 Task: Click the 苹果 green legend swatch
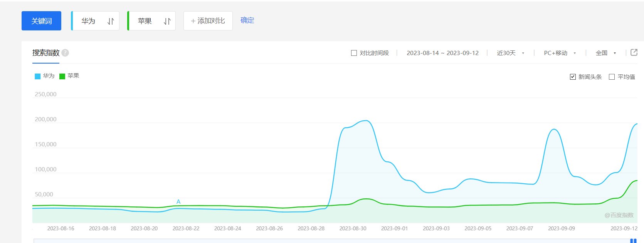coord(62,76)
